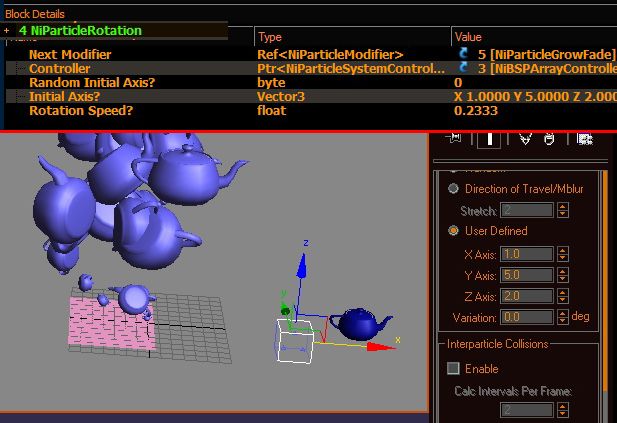Click the Stretch value field
The width and height of the screenshot is (617, 423).
[526, 210]
